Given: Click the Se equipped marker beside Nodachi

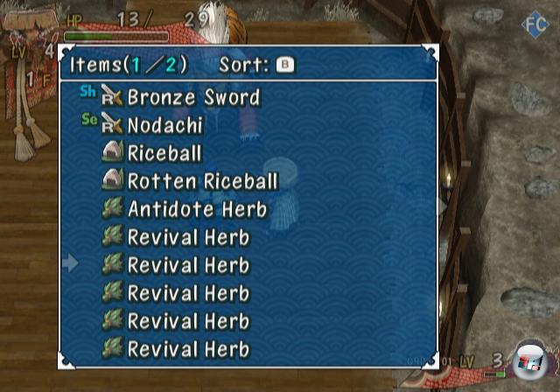Looking at the screenshot, I should (89, 119).
